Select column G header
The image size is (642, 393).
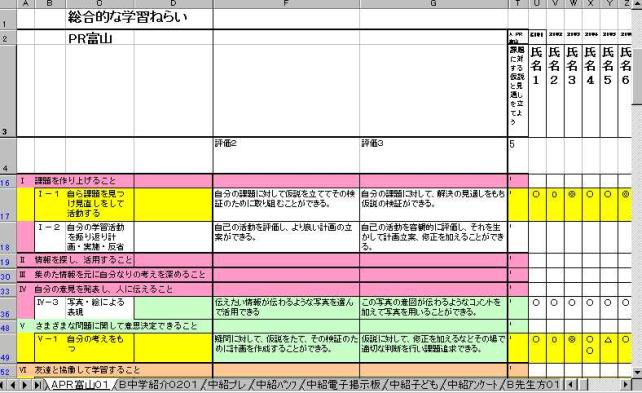(434, 4)
